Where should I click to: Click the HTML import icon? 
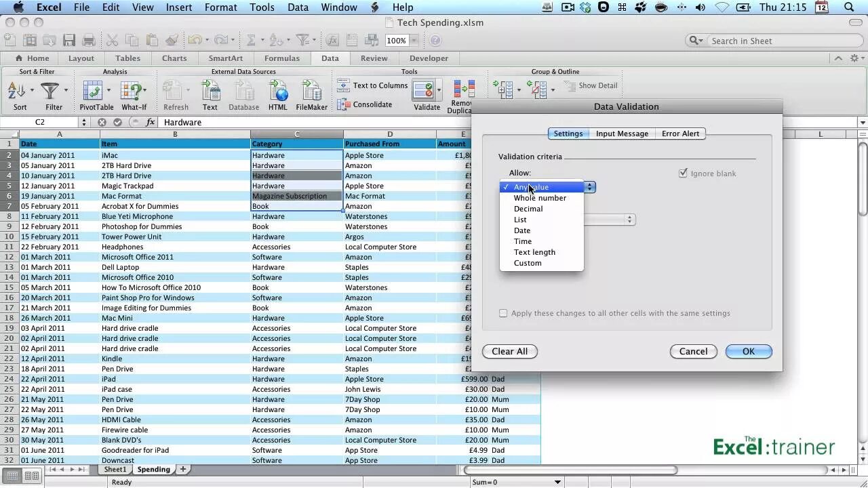278,90
